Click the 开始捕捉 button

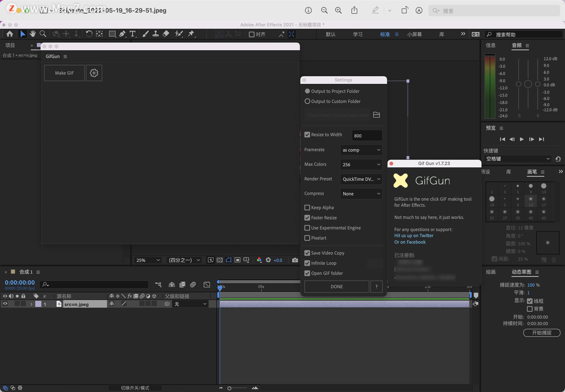[x=542, y=333]
